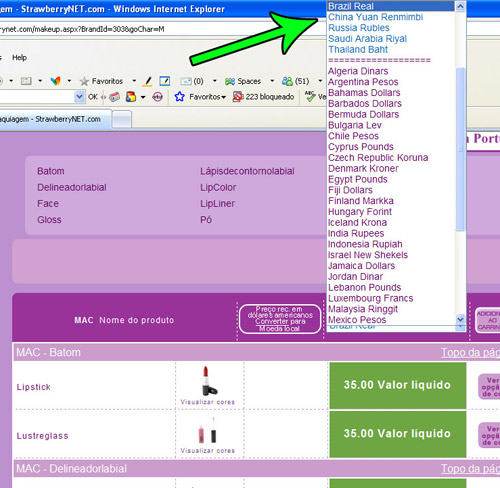Open the Lápisdecontornolabial link

tap(247, 171)
